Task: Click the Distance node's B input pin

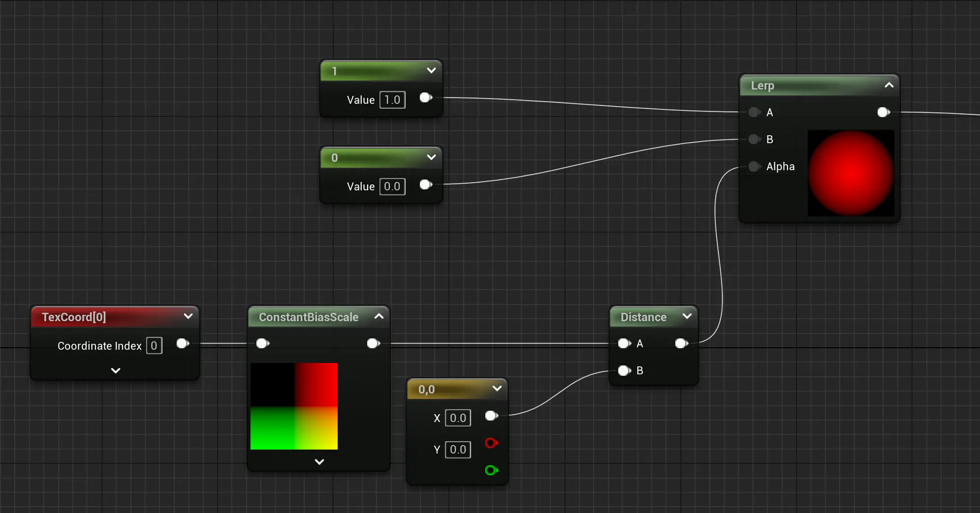Action: tap(624, 370)
